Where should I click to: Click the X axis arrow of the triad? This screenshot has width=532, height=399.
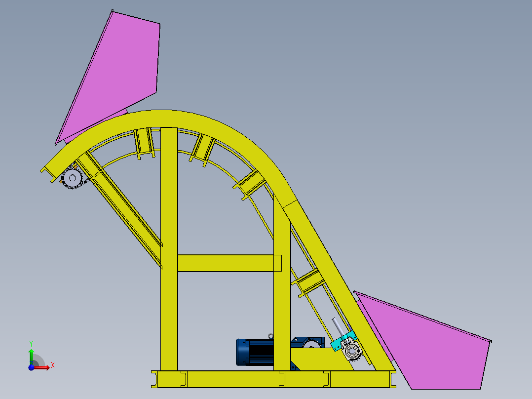[42, 367]
